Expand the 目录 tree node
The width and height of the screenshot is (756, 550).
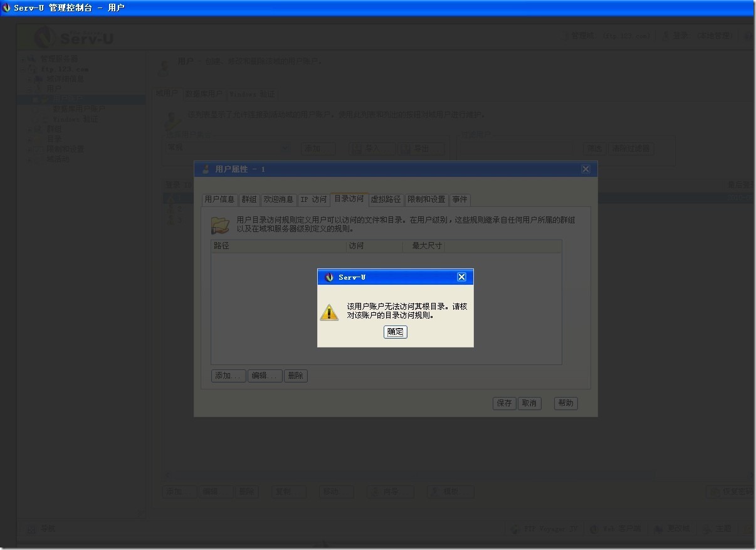coord(29,140)
